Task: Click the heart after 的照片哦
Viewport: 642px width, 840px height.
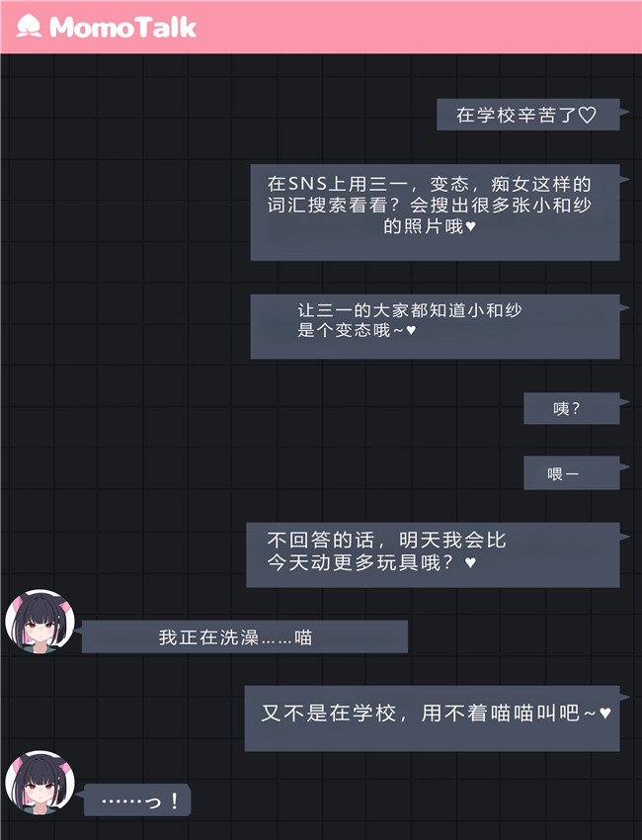Action: coord(471,226)
